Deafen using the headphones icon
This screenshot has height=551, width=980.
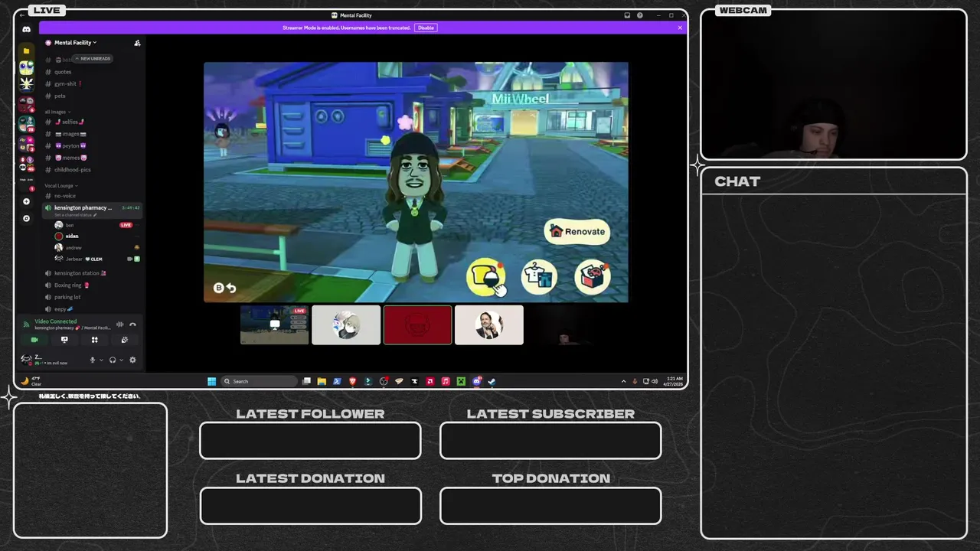pos(113,360)
